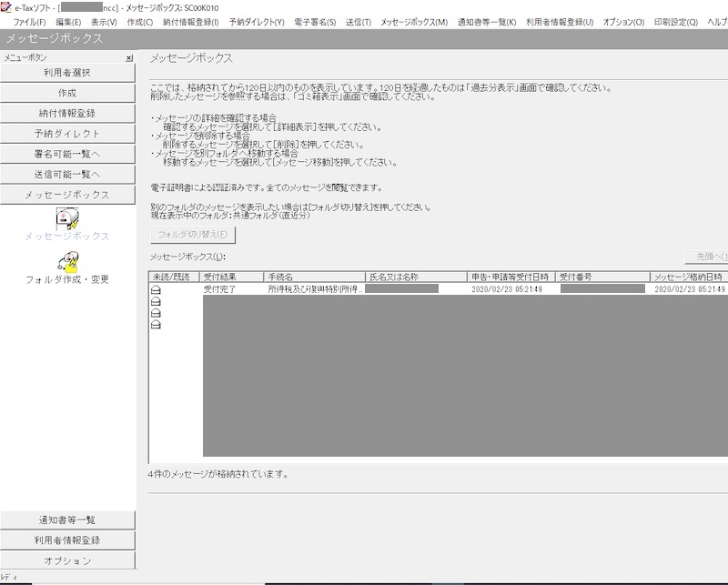
Task: Click the メッセージボックス mailbox icon in sidebar
Action: [67, 218]
